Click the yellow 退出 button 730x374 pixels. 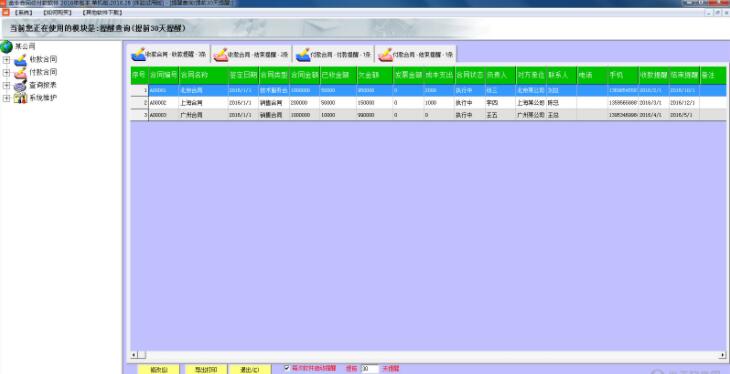pyautogui.click(x=250, y=369)
